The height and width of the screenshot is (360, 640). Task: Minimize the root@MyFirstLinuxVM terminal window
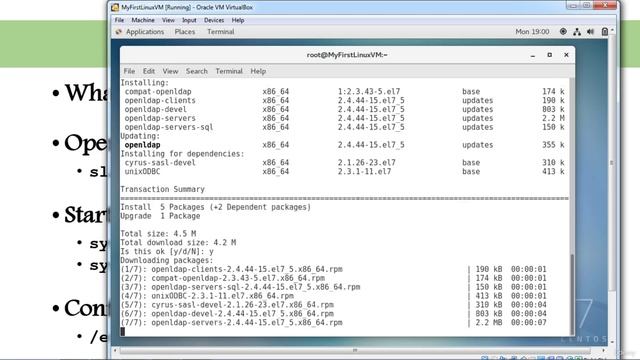pos(533,55)
